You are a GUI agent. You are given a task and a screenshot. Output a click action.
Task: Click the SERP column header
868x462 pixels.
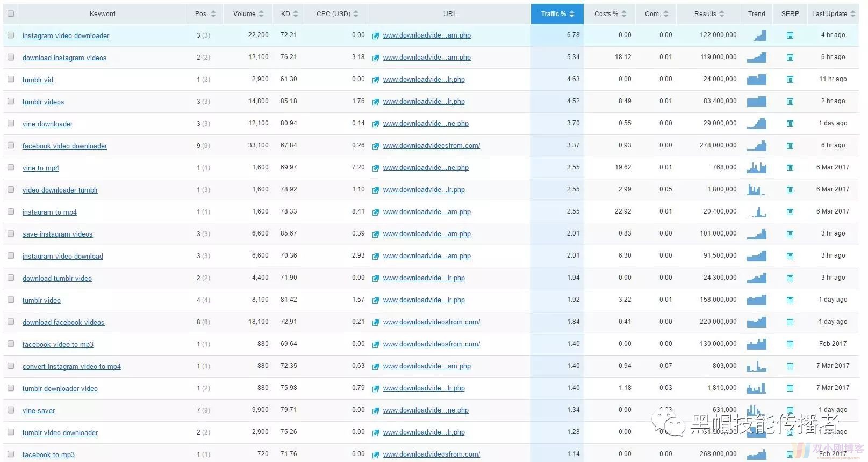[790, 14]
